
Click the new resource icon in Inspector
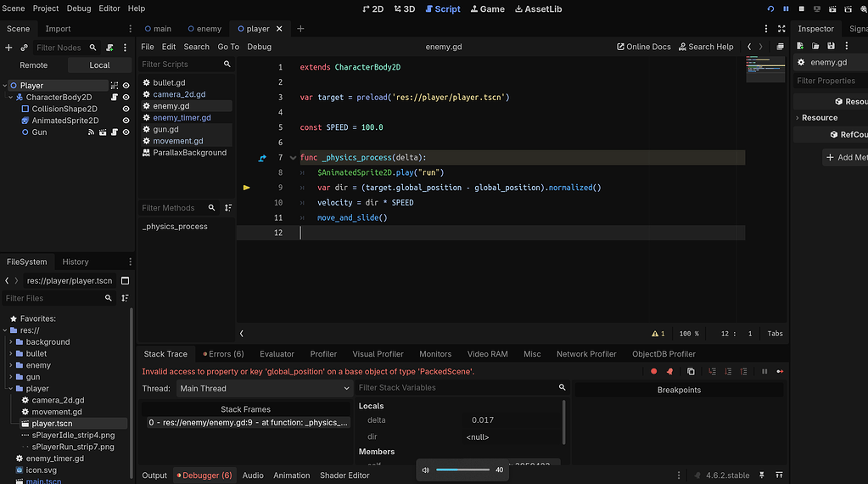[x=800, y=46]
